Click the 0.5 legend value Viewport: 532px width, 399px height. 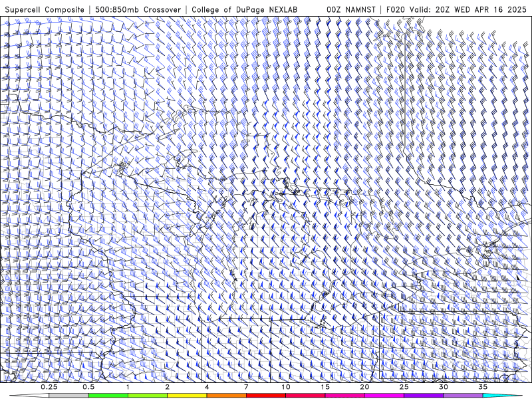tap(88, 387)
